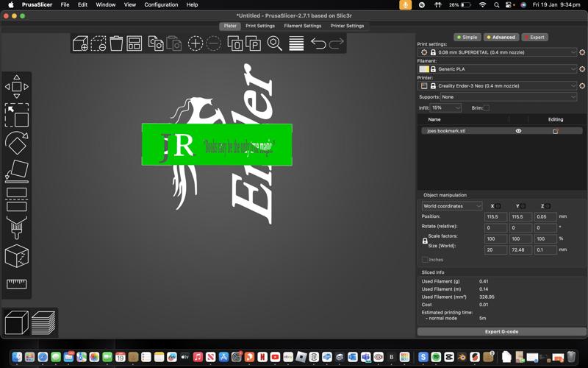
Task: Click the mirror icon beside X label
Action: (x=498, y=206)
